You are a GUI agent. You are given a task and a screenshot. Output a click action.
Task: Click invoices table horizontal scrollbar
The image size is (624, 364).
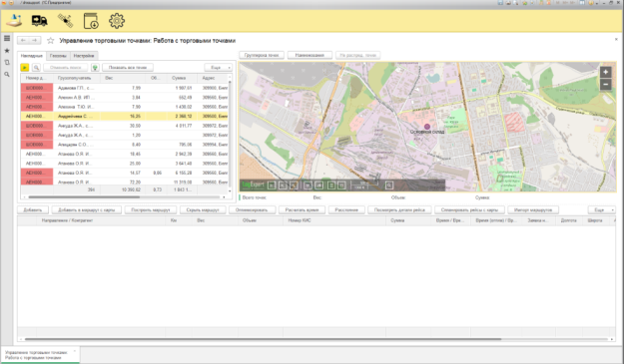coord(84,197)
